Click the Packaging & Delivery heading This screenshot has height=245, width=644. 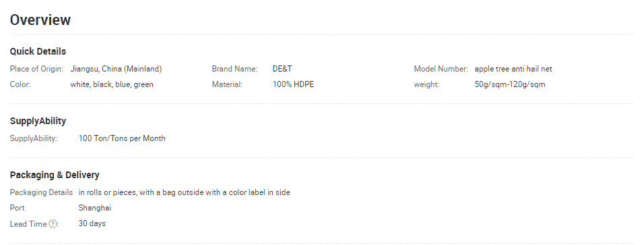[x=55, y=175]
